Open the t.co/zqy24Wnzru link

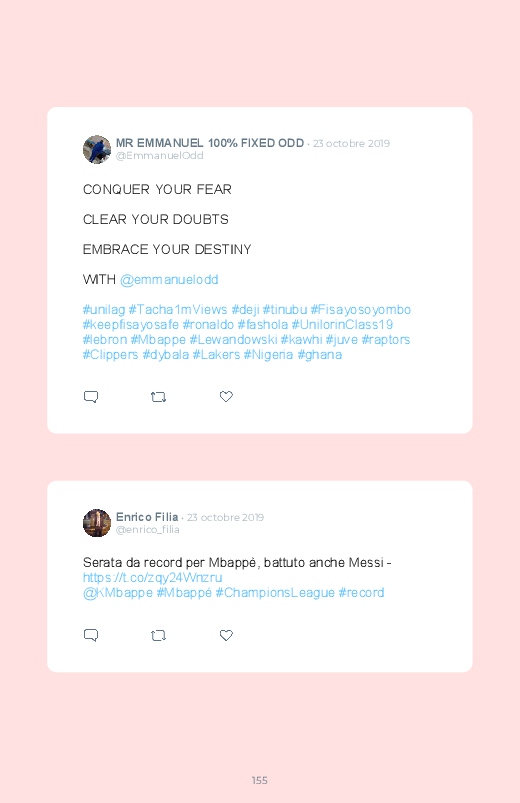(153, 578)
